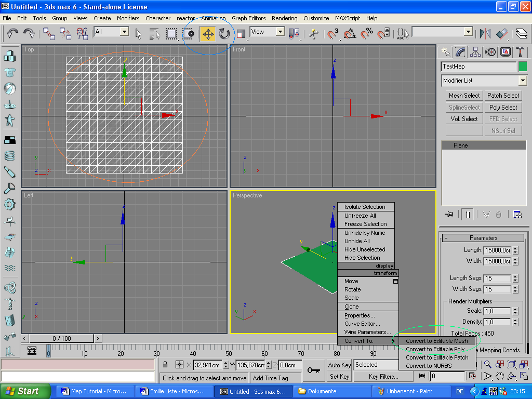
Task: Click the green object color swatch
Action: pyautogui.click(x=523, y=66)
